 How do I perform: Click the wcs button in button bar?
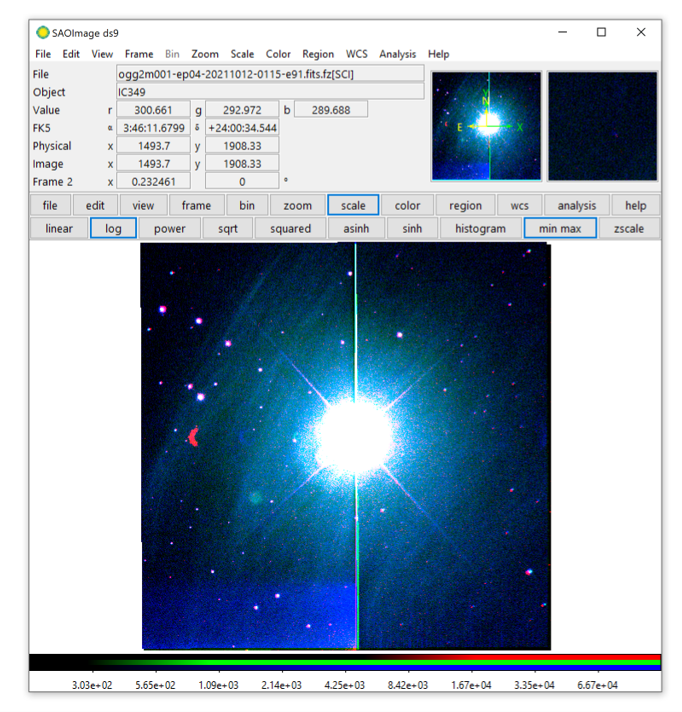[519, 205]
